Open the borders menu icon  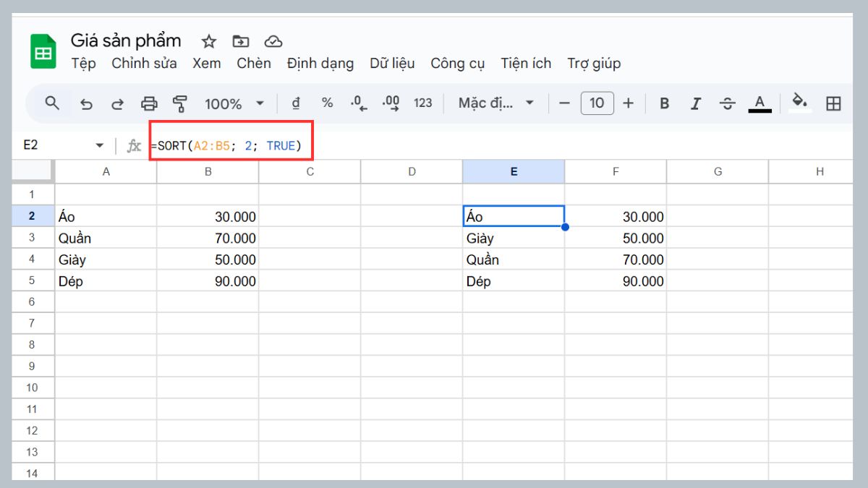click(833, 103)
